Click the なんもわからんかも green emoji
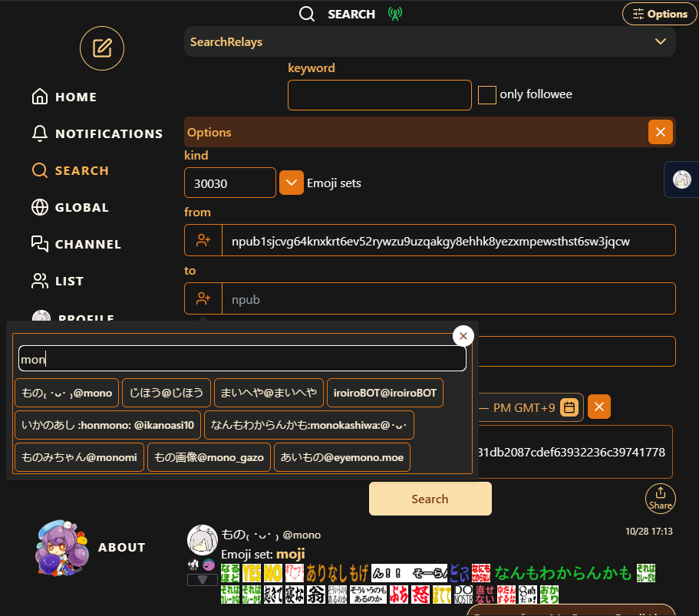The image size is (699, 616). tap(563, 573)
